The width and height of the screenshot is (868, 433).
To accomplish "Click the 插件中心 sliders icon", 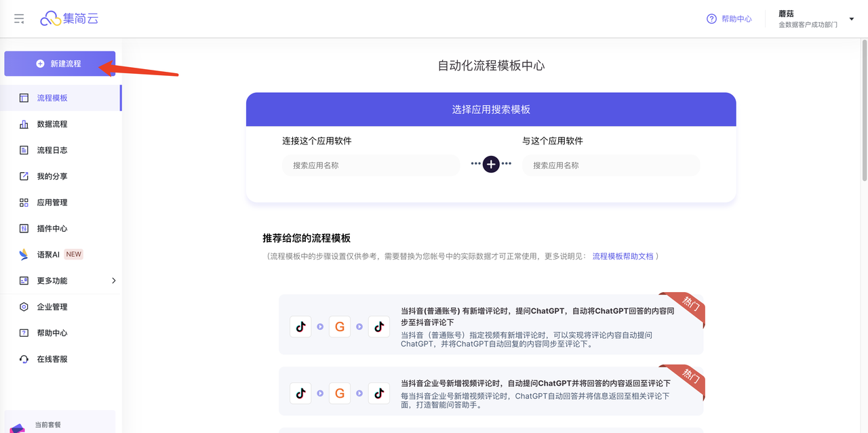I will click(x=24, y=228).
